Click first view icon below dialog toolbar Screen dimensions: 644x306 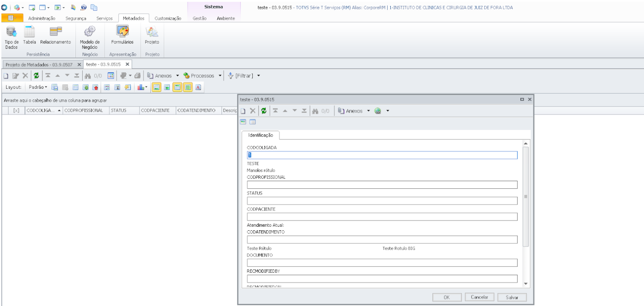pyautogui.click(x=243, y=122)
